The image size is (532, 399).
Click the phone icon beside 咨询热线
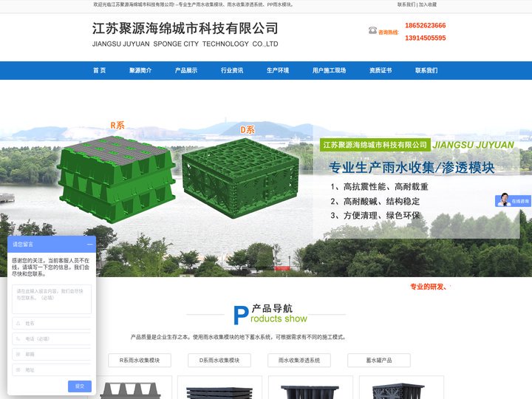[372, 30]
